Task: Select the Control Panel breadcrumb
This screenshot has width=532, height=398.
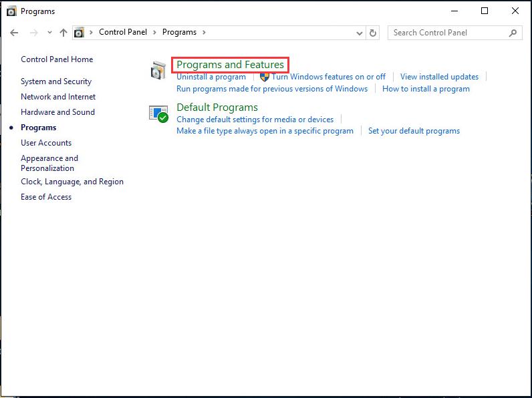Action: coord(123,32)
